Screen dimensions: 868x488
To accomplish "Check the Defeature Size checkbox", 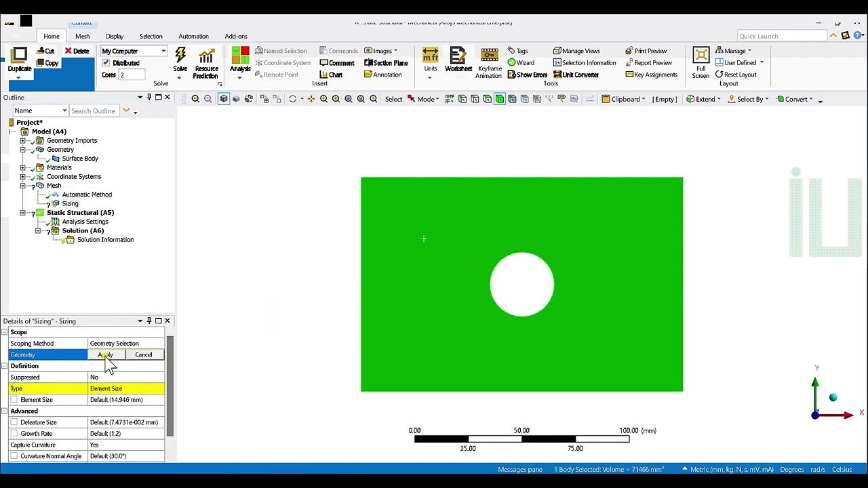I will click(x=14, y=422).
